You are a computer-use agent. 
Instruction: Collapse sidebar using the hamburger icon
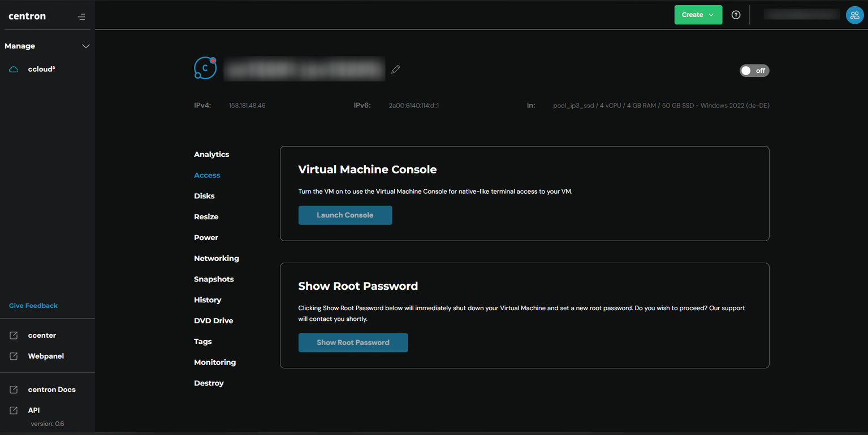pos(81,17)
